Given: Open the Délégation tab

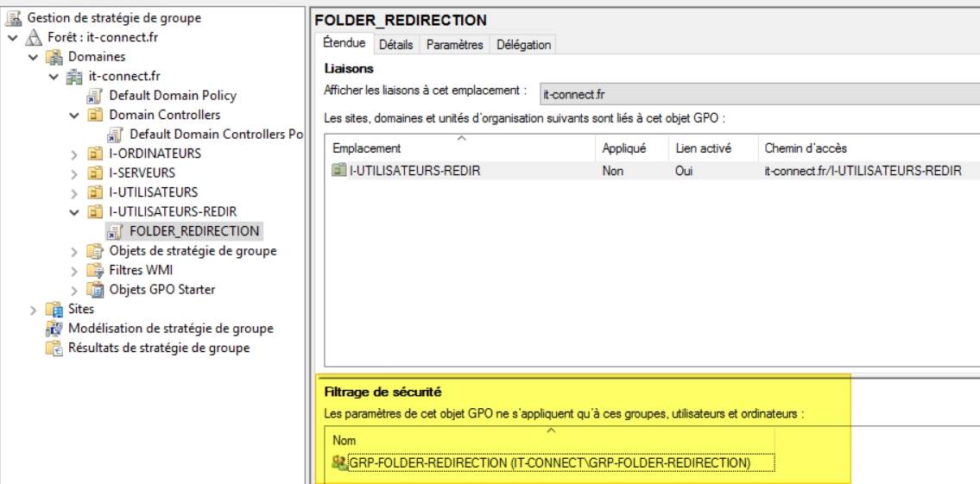Looking at the screenshot, I should pyautogui.click(x=524, y=45).
